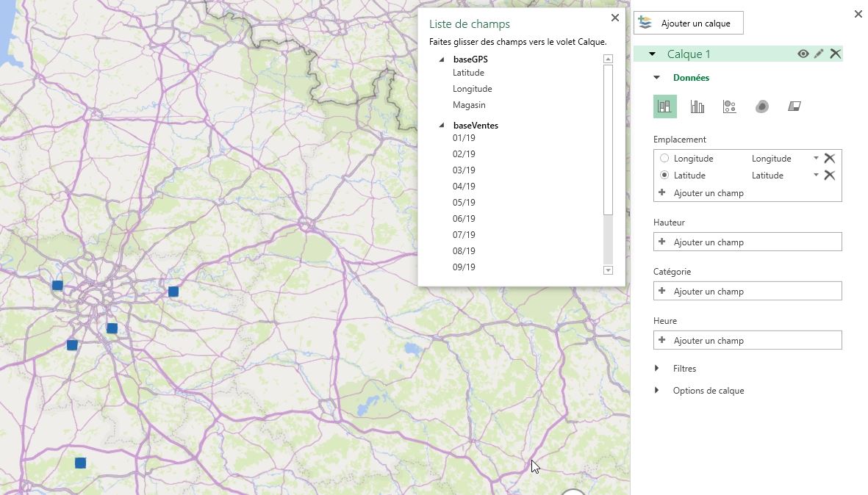Select the clustered column chart type
The height and width of the screenshot is (495, 868).
pos(697,106)
